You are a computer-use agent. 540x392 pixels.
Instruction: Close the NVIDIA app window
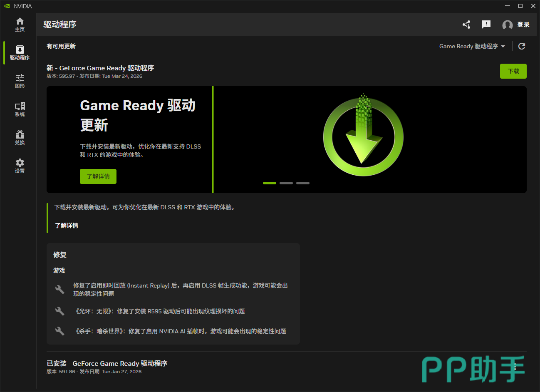pos(533,6)
